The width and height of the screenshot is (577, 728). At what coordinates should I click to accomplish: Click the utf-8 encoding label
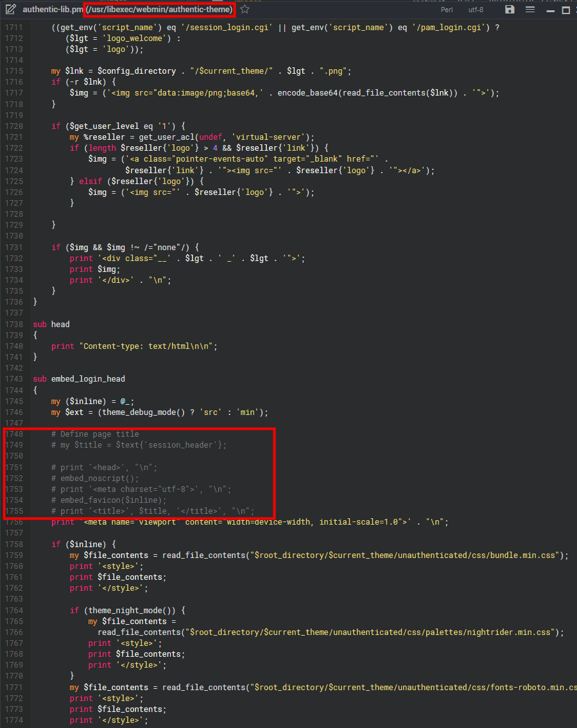(x=476, y=10)
